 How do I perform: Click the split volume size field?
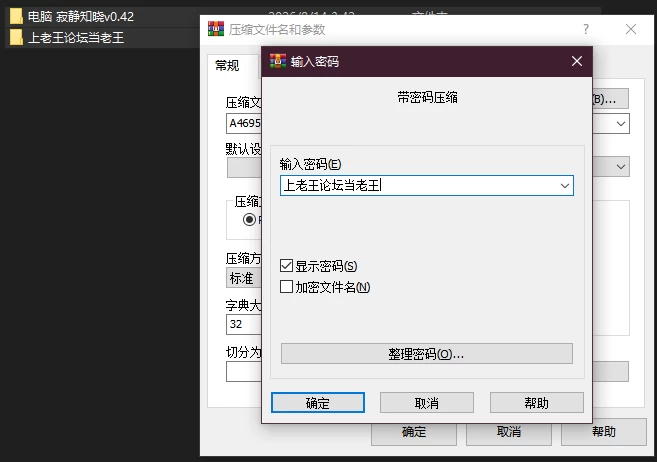(244, 372)
